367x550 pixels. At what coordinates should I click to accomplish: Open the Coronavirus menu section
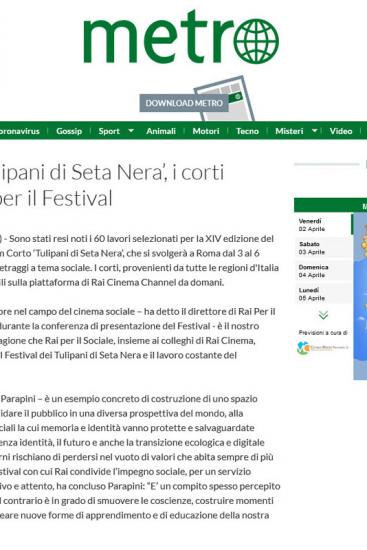[19, 131]
